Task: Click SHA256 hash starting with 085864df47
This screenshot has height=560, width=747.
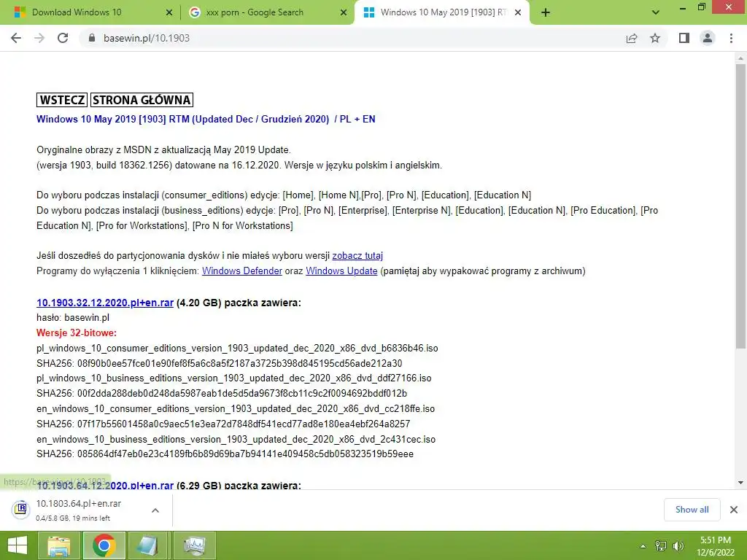Action: point(245,454)
